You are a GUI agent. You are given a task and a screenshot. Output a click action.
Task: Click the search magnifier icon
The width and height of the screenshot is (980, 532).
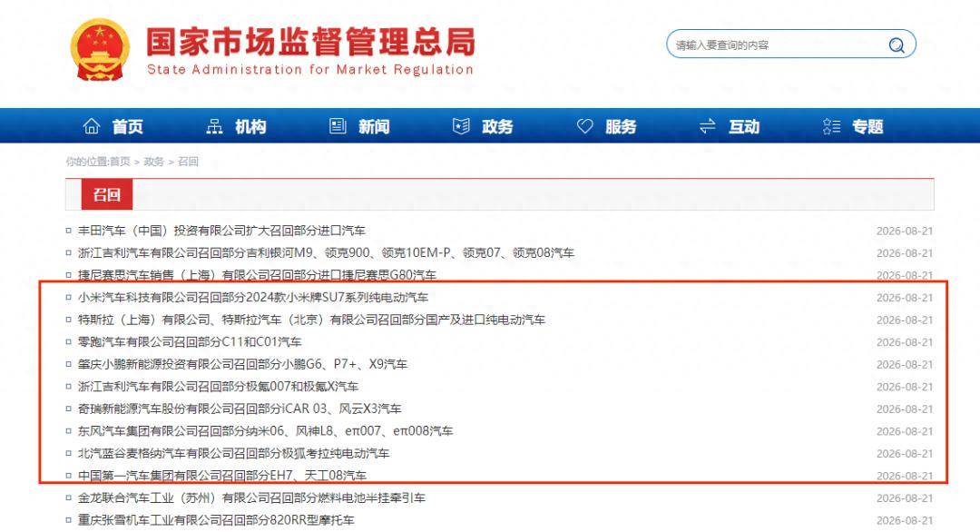click(897, 45)
